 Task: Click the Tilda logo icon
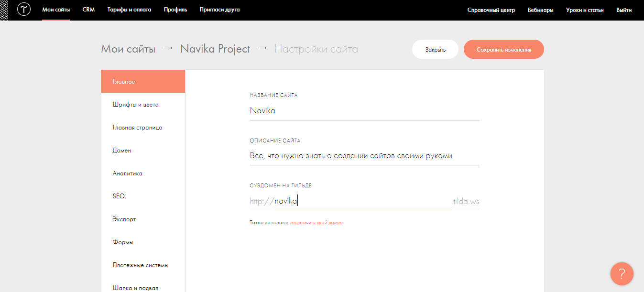coord(23,10)
